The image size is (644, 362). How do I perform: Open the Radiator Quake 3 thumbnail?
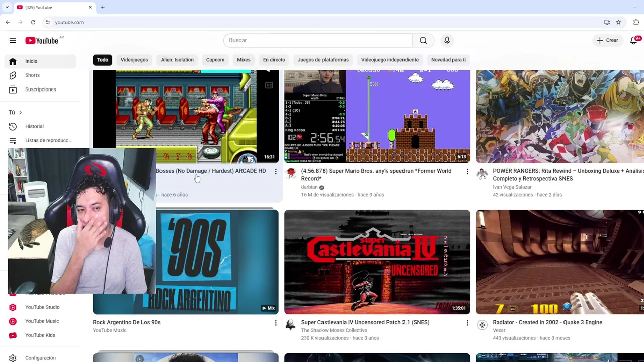pos(560,262)
